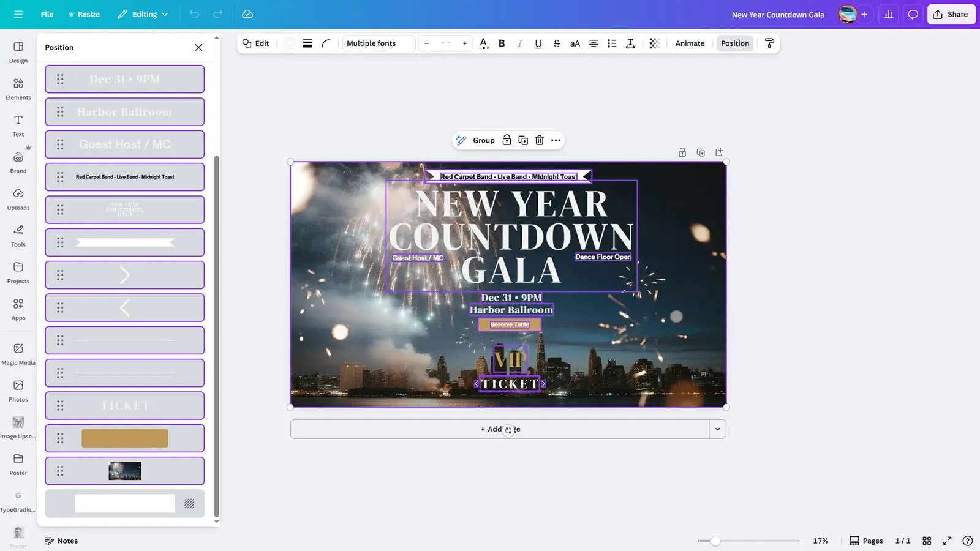Open Magic Media app

pyautogui.click(x=18, y=354)
